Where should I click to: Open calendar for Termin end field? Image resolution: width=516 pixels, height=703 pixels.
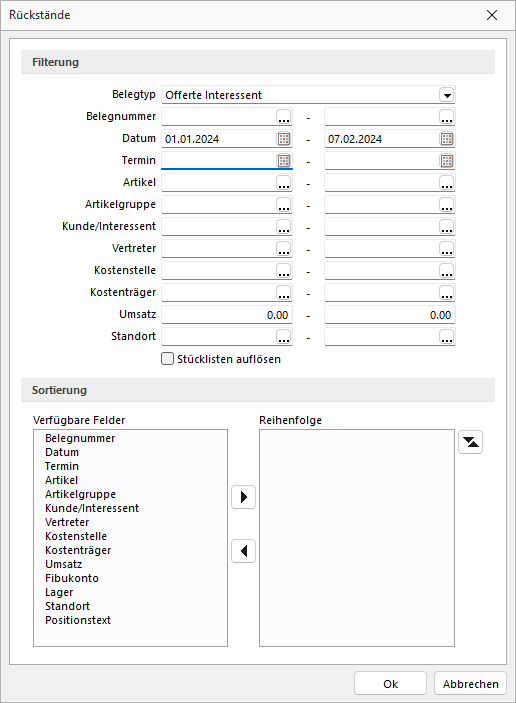coord(447,161)
